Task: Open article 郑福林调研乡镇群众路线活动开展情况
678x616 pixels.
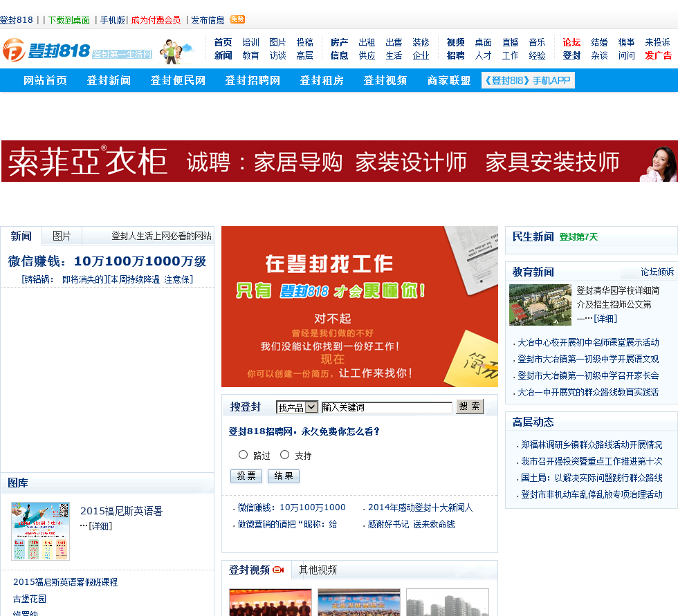Action: [592, 445]
